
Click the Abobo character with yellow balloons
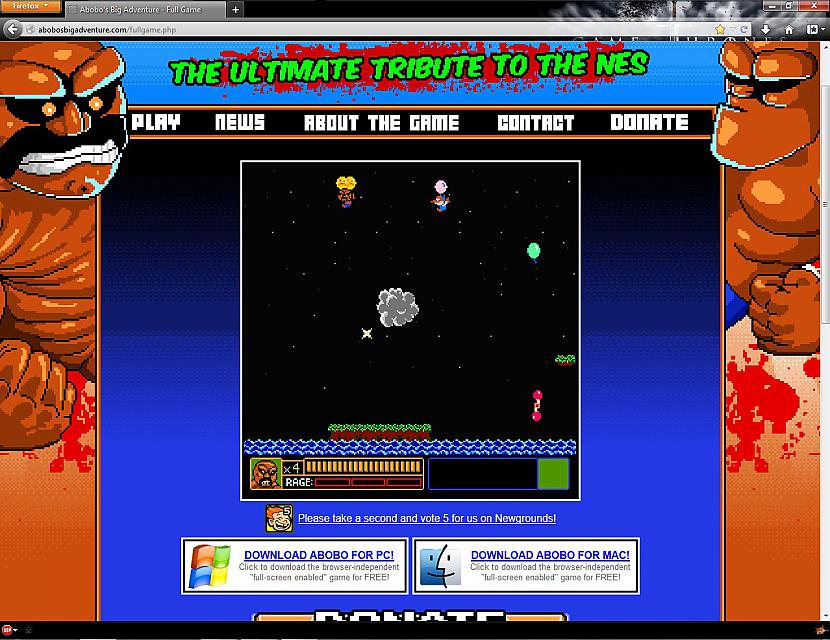(346, 191)
